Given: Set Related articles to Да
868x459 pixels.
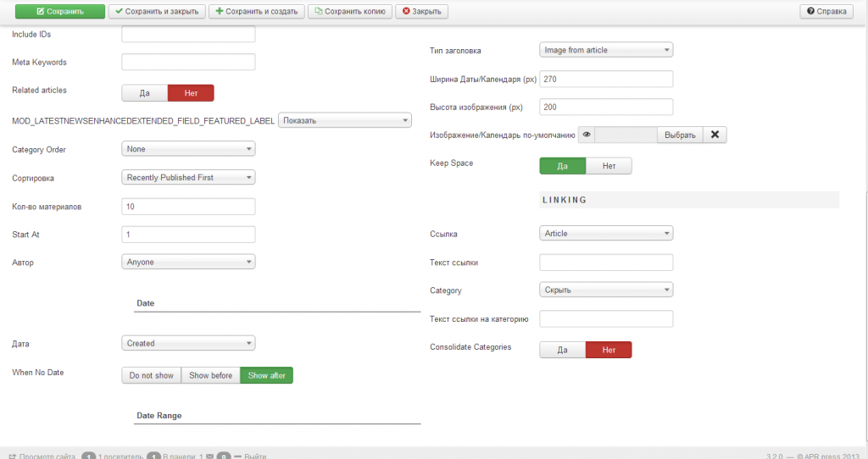Looking at the screenshot, I should pos(145,93).
